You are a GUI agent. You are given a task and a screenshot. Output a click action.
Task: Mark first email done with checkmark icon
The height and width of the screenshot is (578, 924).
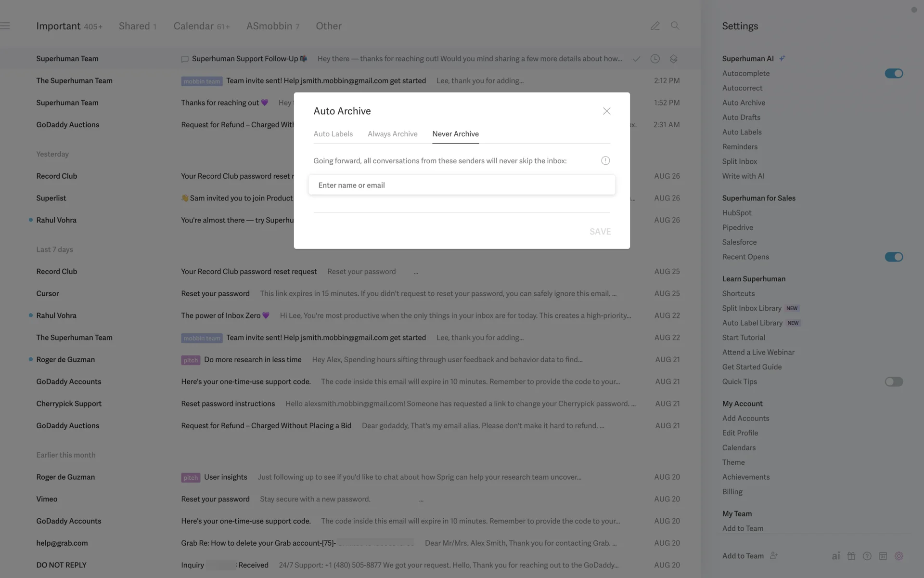pyautogui.click(x=636, y=59)
